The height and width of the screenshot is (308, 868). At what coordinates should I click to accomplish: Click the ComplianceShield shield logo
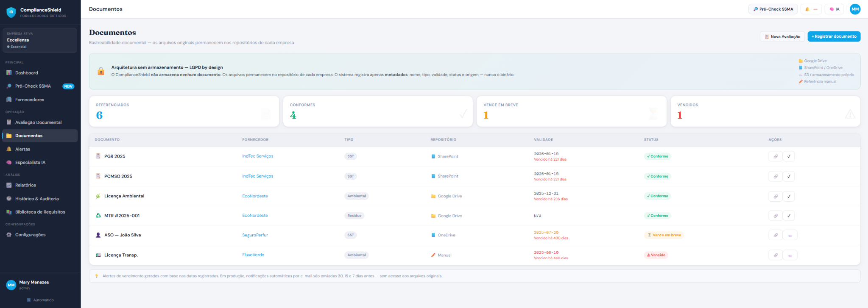pyautogui.click(x=11, y=12)
